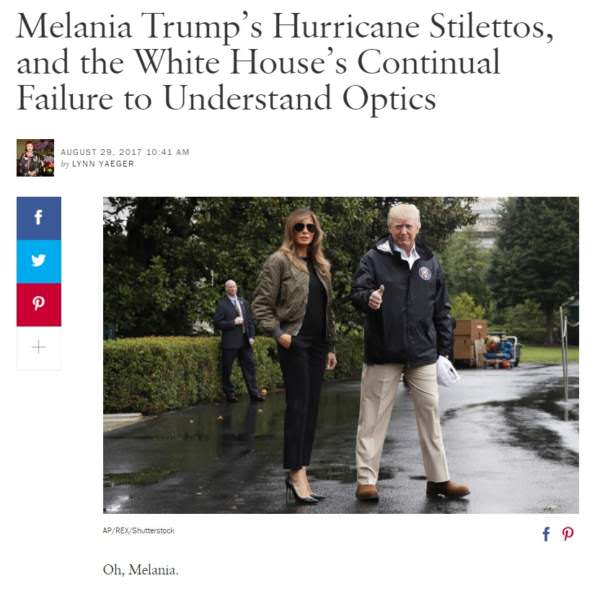This screenshot has width=600, height=591.
Task: Share article on Facebook via sidebar button
Action: pyautogui.click(x=38, y=218)
